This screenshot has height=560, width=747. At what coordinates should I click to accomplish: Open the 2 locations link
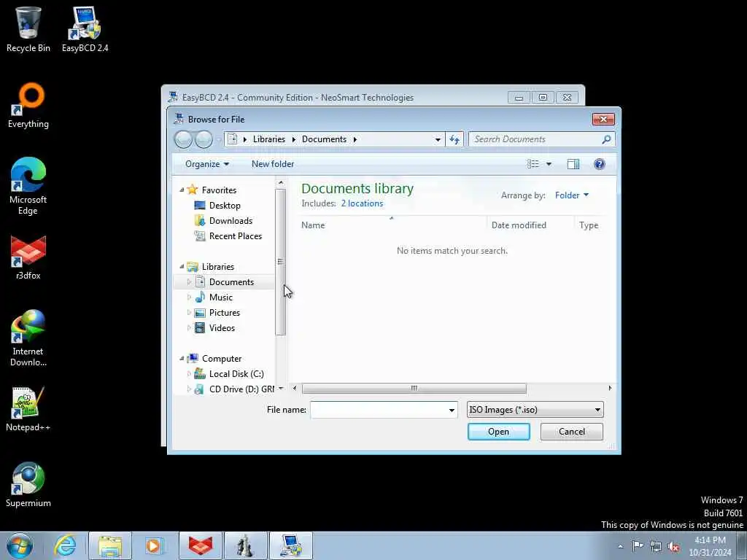click(362, 203)
